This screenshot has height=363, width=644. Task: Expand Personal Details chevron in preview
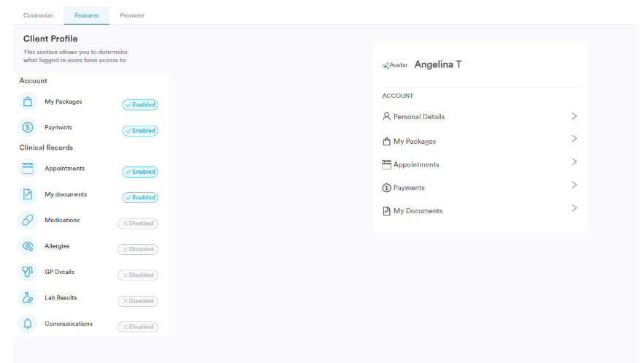pyautogui.click(x=574, y=116)
